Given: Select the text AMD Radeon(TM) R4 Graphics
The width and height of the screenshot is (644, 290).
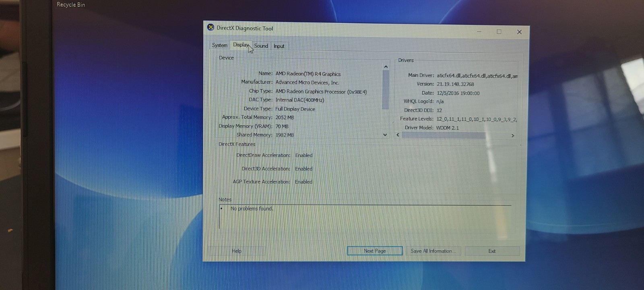Looking at the screenshot, I should [x=308, y=74].
